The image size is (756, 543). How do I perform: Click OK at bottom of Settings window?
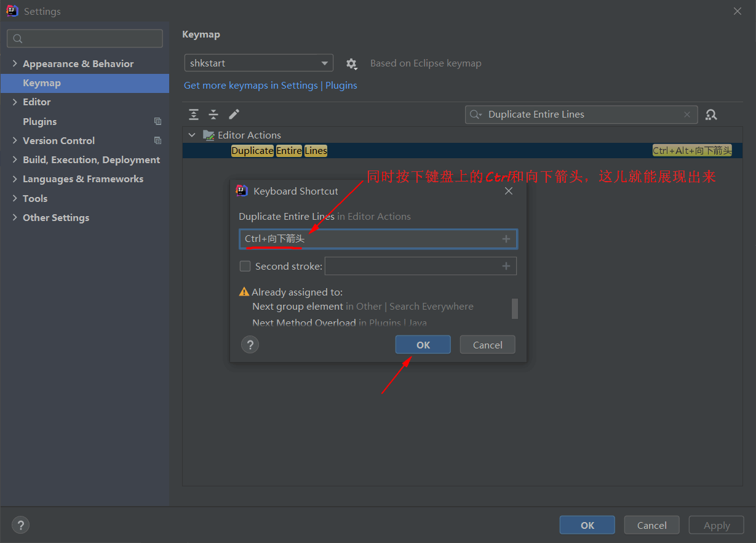pos(587,525)
